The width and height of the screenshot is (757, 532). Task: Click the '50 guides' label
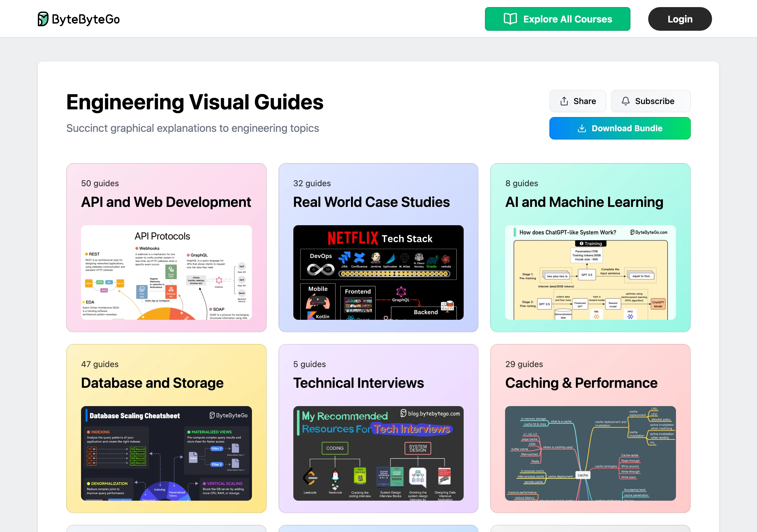tap(100, 183)
